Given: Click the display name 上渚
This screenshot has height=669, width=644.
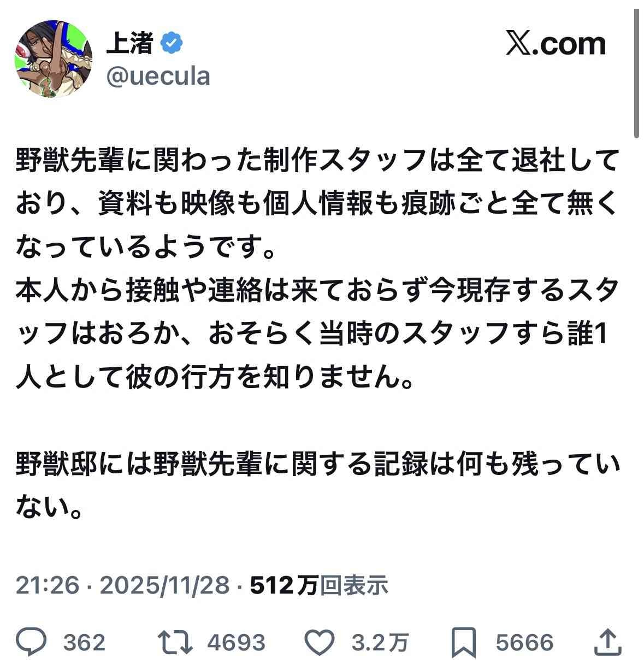Looking at the screenshot, I should (x=129, y=44).
